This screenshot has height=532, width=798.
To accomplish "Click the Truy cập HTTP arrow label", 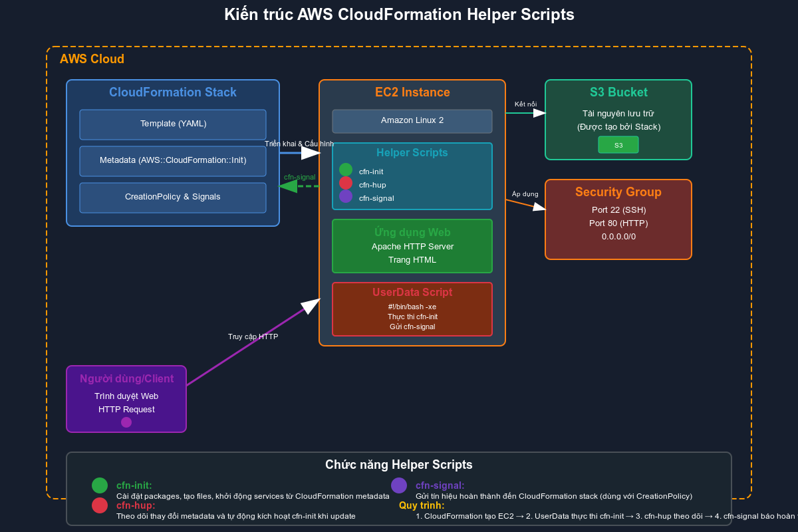I will click(253, 336).
